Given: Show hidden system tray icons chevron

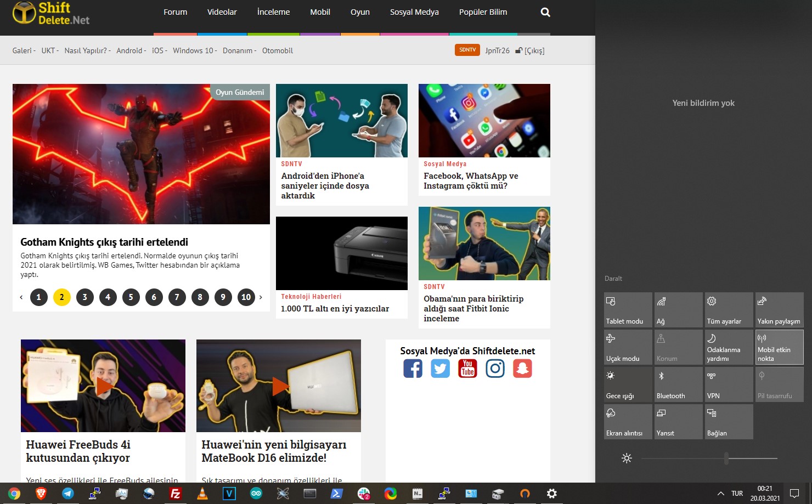Looking at the screenshot, I should tap(720, 494).
